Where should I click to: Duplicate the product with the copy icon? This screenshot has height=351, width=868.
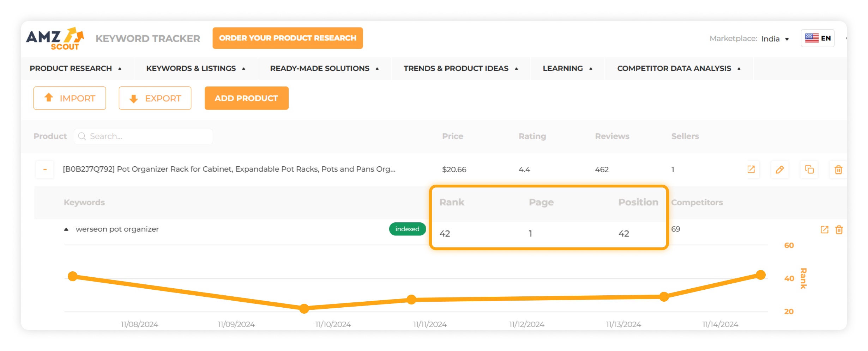(x=809, y=170)
